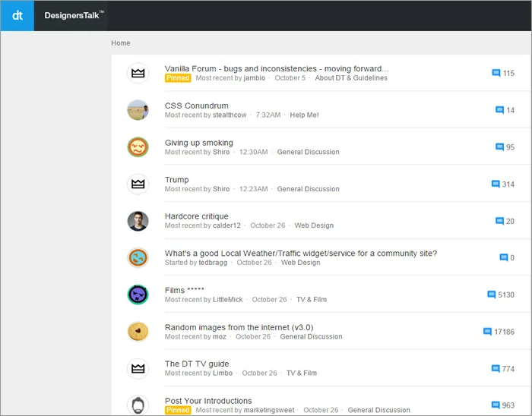Image resolution: width=532 pixels, height=416 pixels.
Task: Open user calder12's profile link
Action: [226, 225]
